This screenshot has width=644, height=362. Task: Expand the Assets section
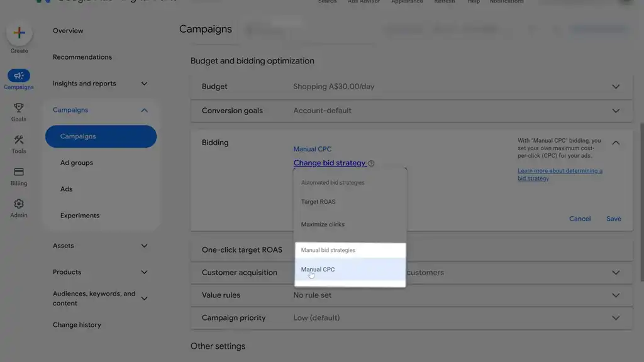click(144, 246)
